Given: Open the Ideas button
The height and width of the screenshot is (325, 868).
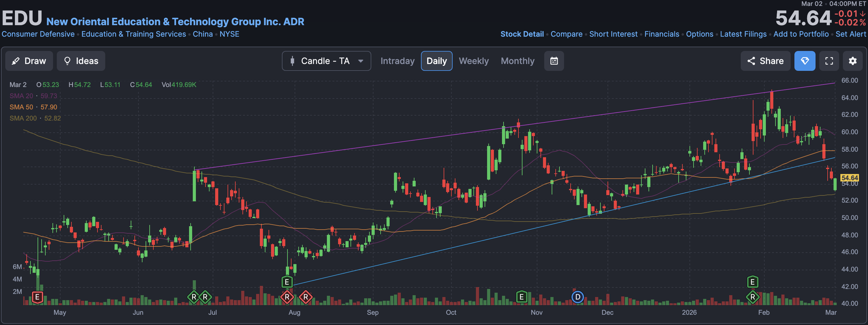Looking at the screenshot, I should tap(81, 61).
